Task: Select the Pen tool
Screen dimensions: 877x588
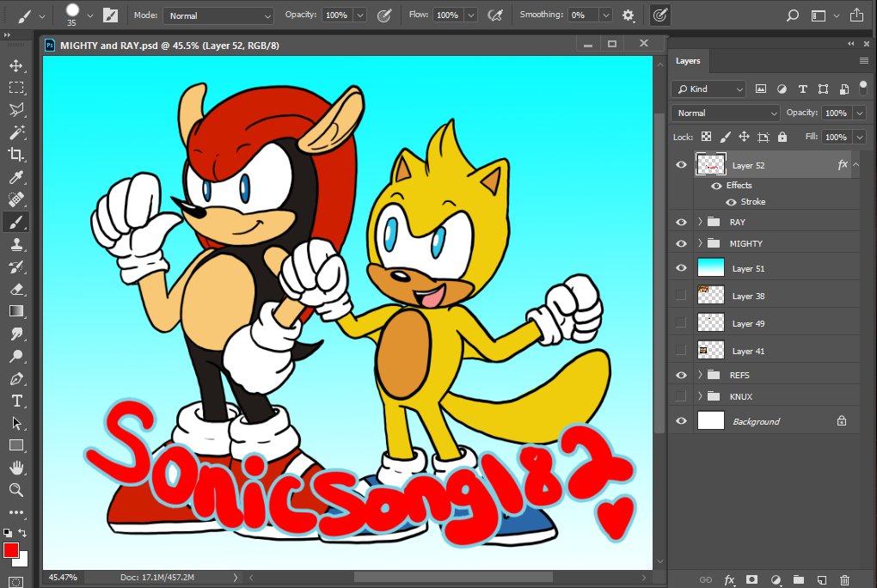Action: [16, 379]
